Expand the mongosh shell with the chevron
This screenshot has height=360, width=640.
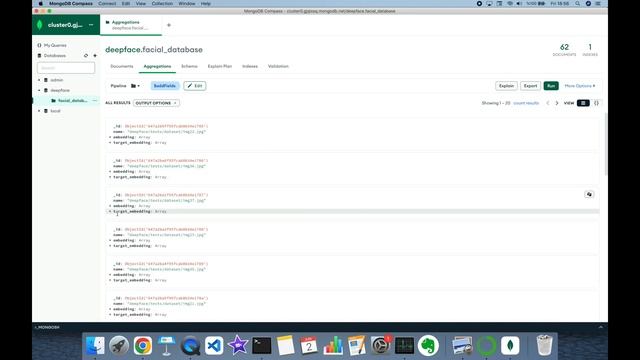[600, 327]
